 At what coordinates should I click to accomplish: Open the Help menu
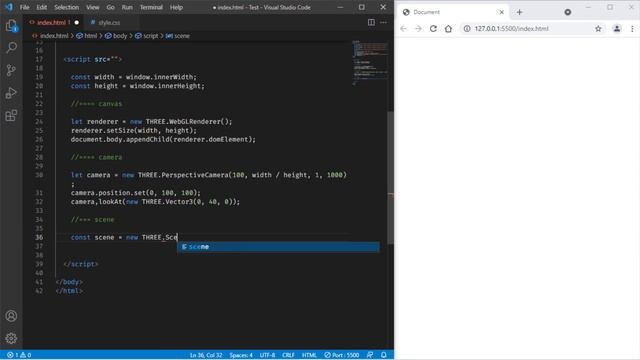(176, 7)
